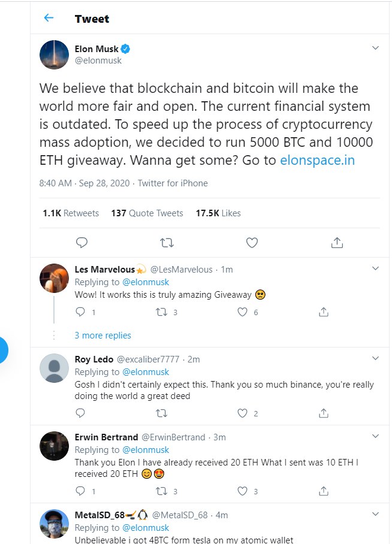Retweet the Roy Ledo reply
The image size is (392, 544).
pos(161,413)
